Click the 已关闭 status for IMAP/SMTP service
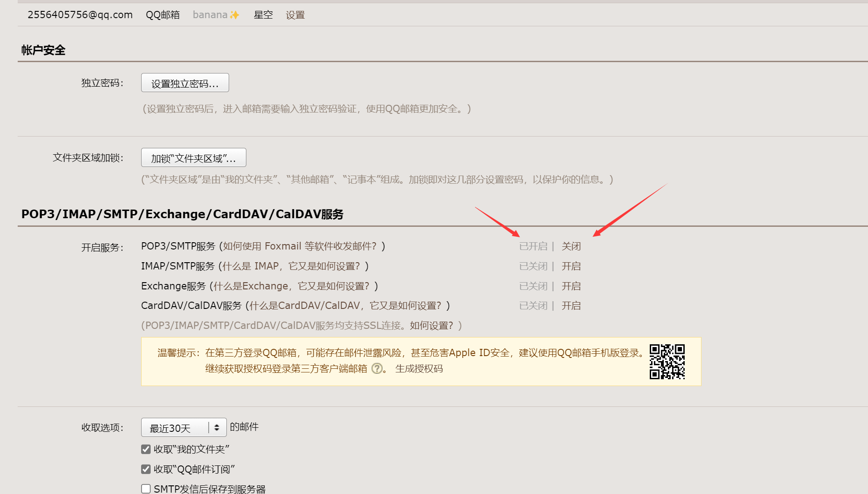Viewport: 868px width, 494px height. pos(533,266)
